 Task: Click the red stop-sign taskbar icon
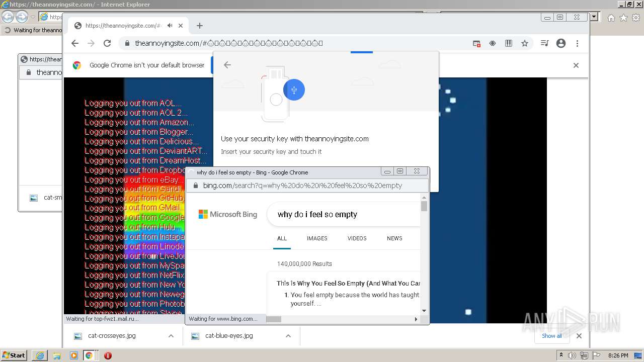(x=108, y=355)
